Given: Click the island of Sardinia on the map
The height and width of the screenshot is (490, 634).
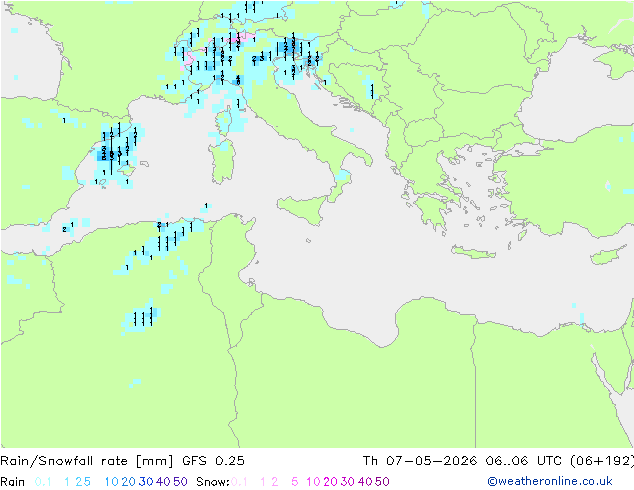Looking at the screenshot, I should click(222, 162).
